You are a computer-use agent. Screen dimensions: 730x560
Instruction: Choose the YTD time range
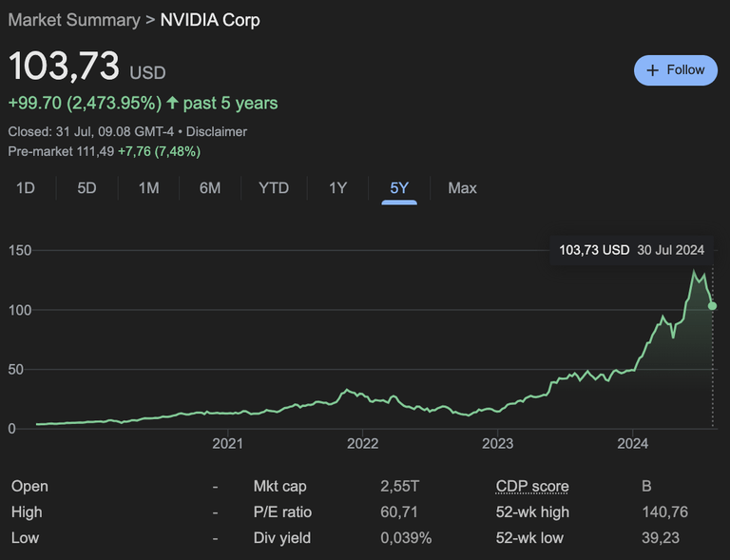coord(274,188)
